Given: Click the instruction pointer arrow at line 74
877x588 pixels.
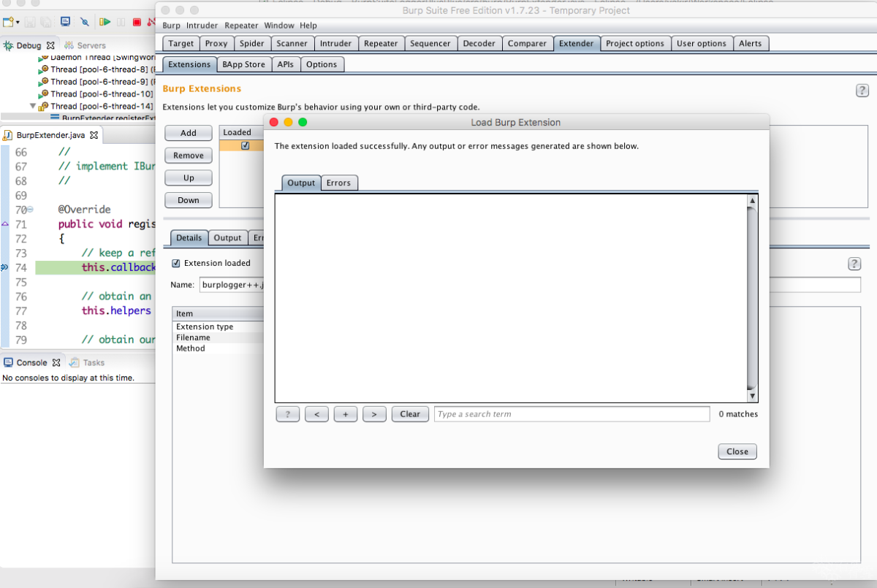Looking at the screenshot, I should point(5,267).
